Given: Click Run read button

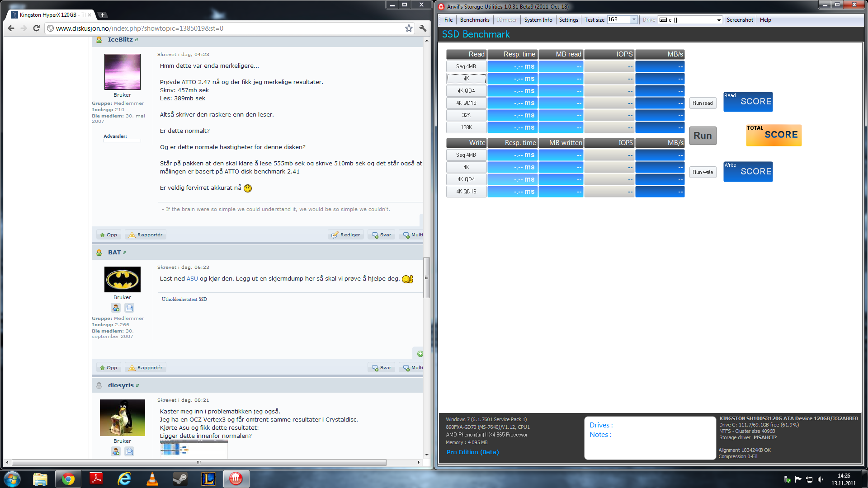Looking at the screenshot, I should pos(703,103).
